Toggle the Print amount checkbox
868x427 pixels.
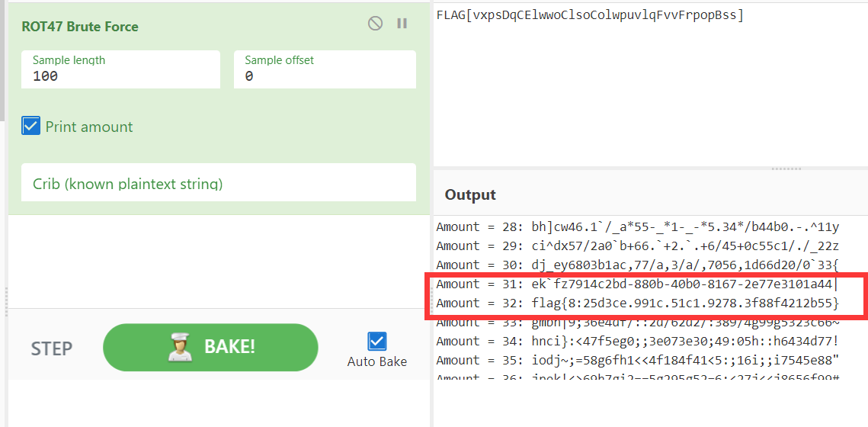[x=31, y=127]
